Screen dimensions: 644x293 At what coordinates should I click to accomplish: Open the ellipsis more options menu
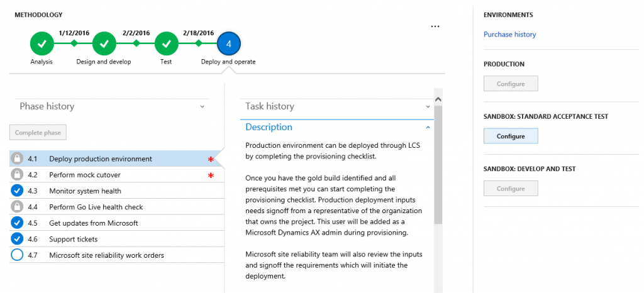435,27
